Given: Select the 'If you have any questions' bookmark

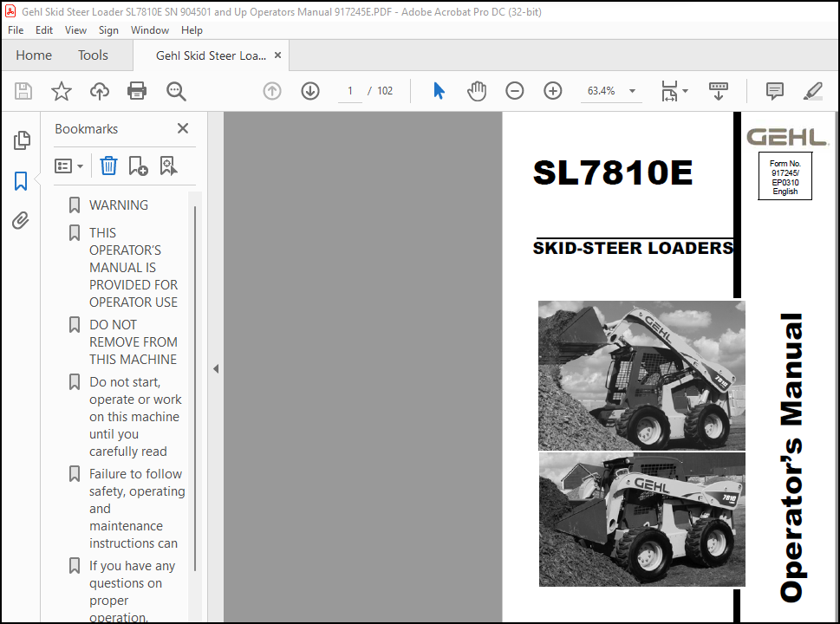Looking at the screenshot, I should 132,591.
